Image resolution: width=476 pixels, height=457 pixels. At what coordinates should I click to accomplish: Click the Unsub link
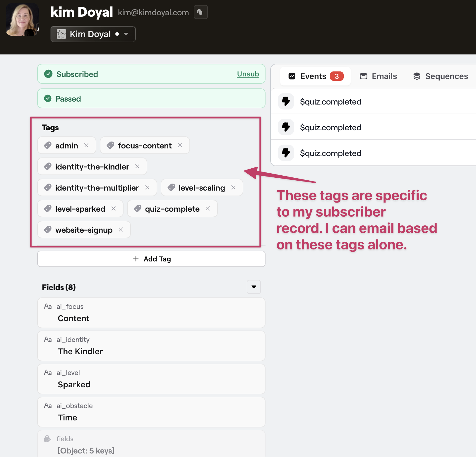[248, 74]
